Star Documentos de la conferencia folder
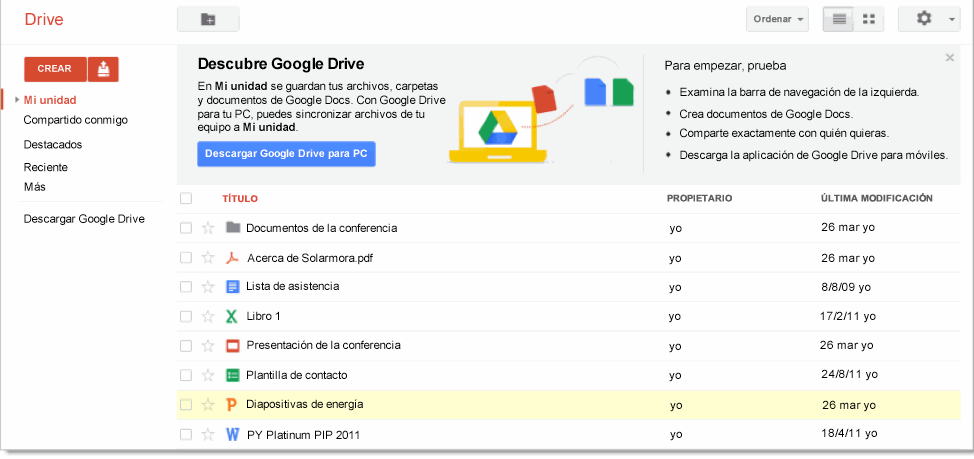 208,228
